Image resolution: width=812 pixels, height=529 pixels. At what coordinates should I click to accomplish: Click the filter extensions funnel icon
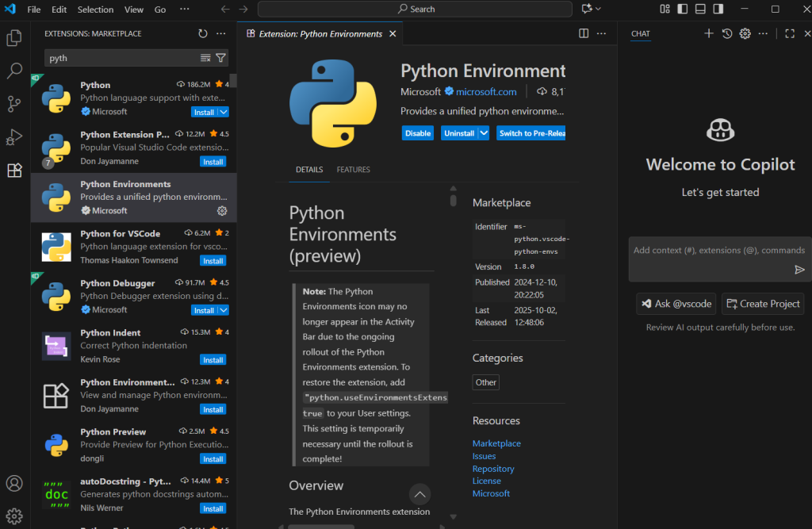221,58
